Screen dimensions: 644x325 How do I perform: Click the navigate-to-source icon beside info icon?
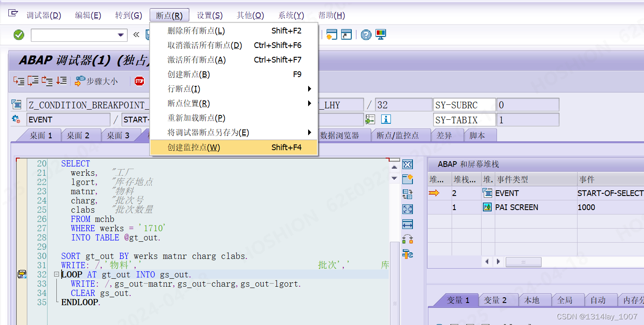pos(370,119)
